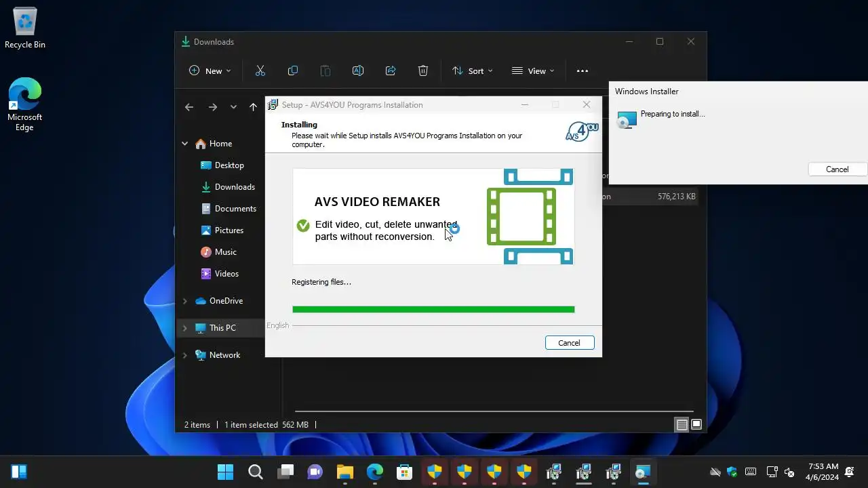Open the Sort dropdown menu
Screen dimensions: 868x488
click(x=472, y=70)
